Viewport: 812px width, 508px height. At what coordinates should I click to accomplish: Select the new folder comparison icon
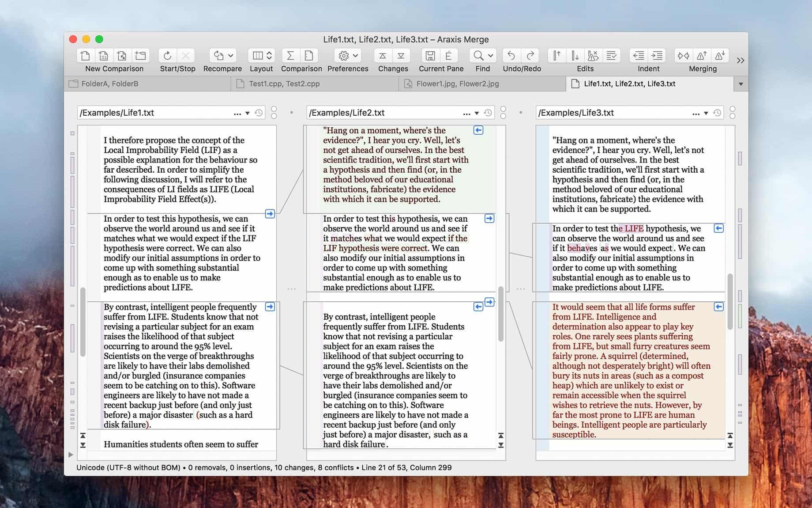click(x=141, y=55)
